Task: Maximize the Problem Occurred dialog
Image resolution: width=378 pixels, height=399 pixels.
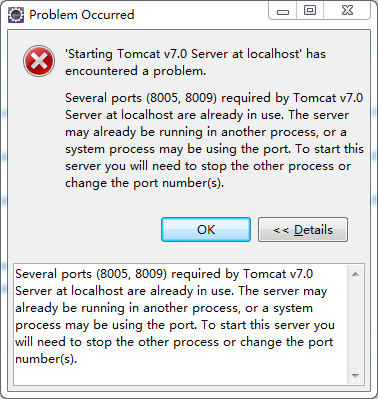Action: (x=310, y=11)
